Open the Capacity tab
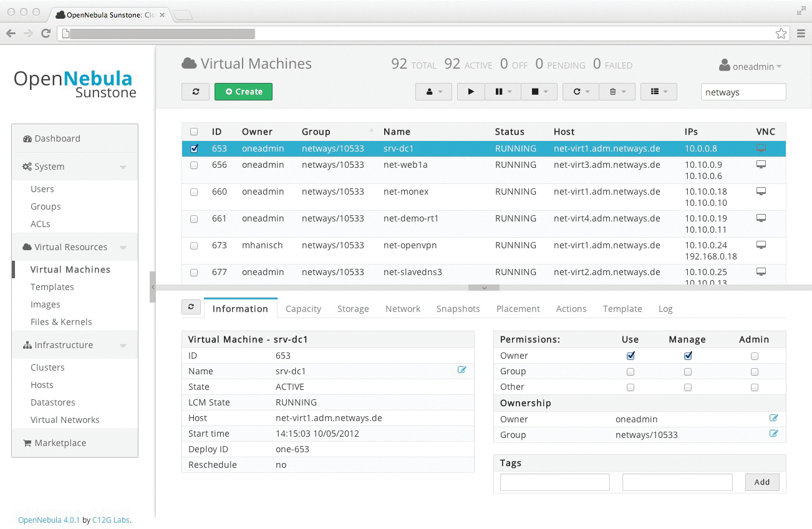 (x=303, y=308)
